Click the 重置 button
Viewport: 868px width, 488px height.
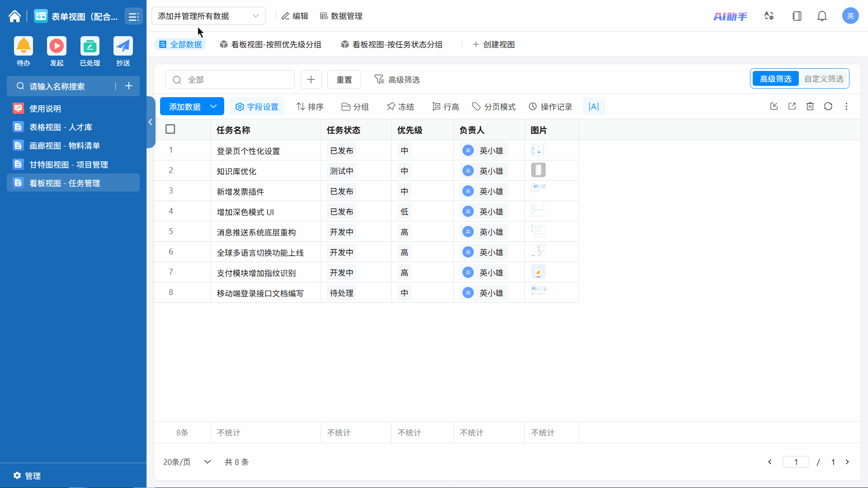344,80
